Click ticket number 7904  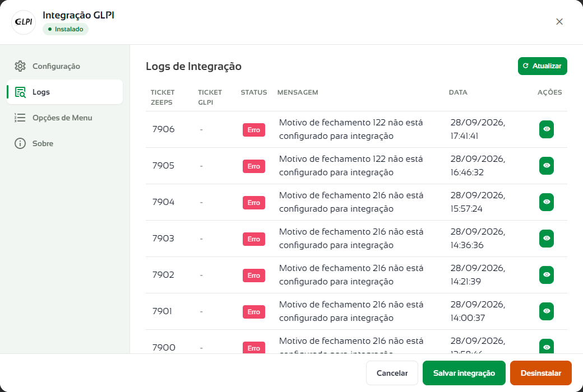coord(163,202)
